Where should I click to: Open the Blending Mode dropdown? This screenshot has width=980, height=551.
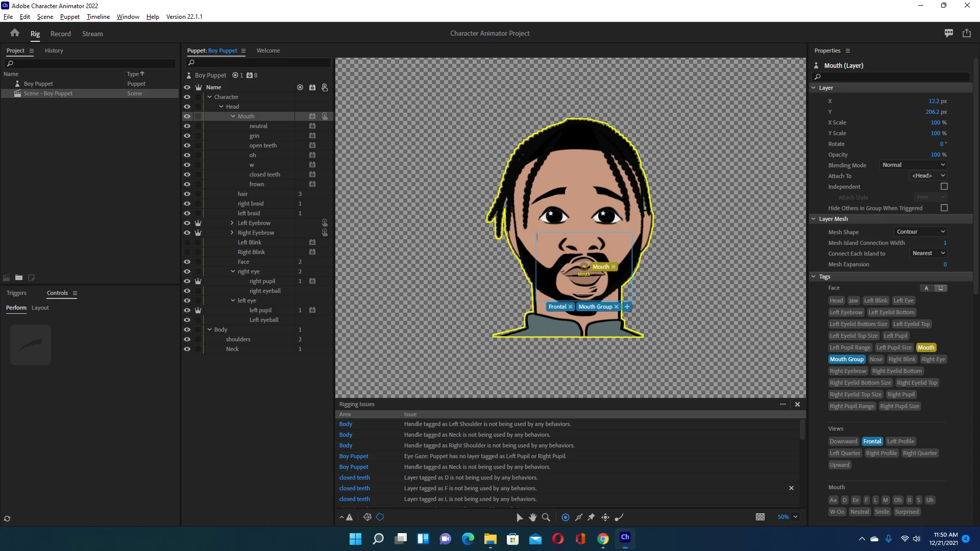(x=914, y=165)
